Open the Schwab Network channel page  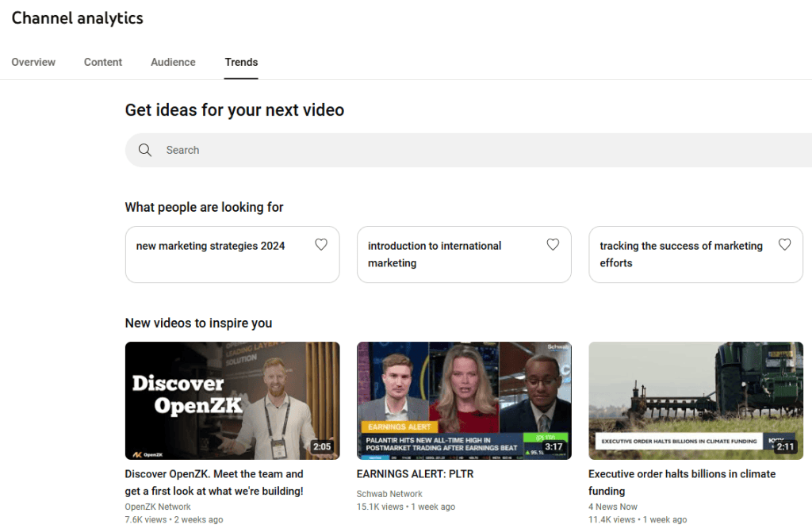[389, 493]
